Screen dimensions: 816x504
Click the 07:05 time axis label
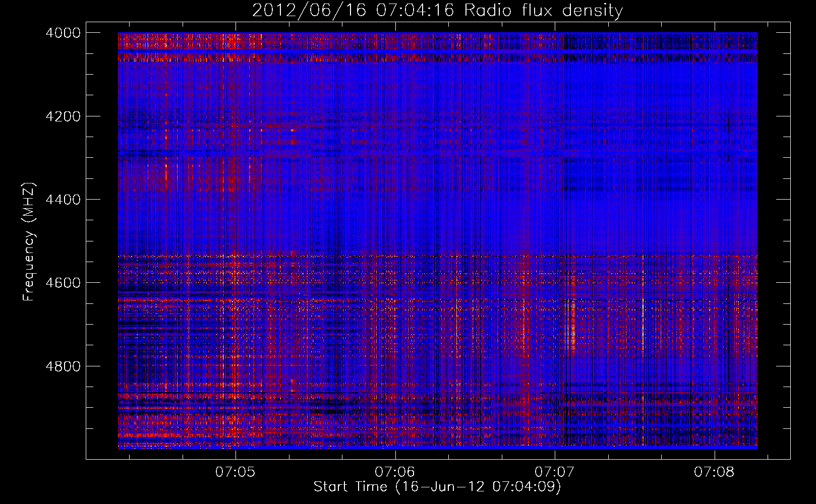pyautogui.click(x=236, y=472)
